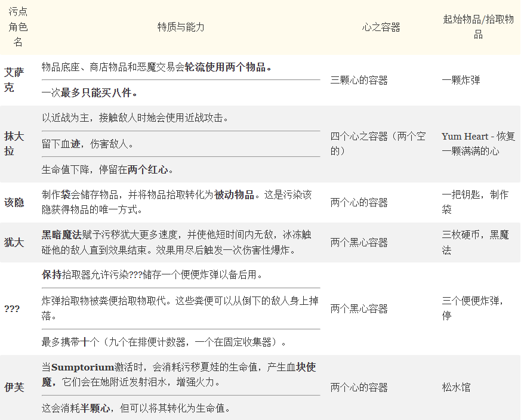
Task: Click the 艾萨克 character name
Action: pos(14,80)
